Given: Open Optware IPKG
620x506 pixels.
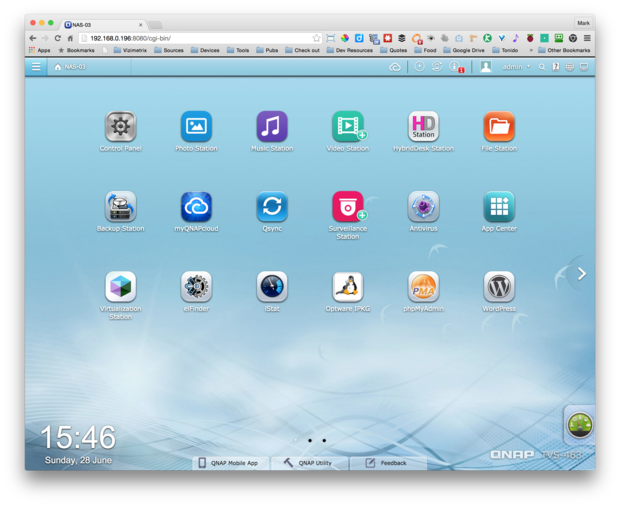Looking at the screenshot, I should tap(348, 287).
